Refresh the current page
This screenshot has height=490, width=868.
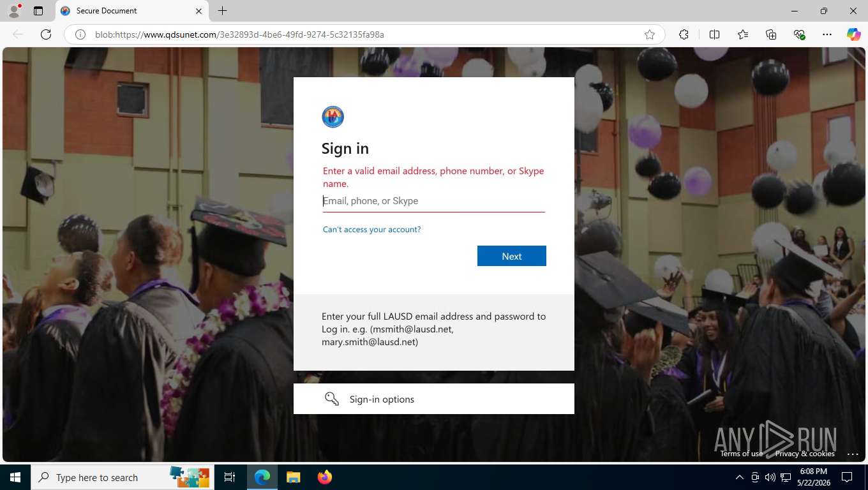click(46, 34)
